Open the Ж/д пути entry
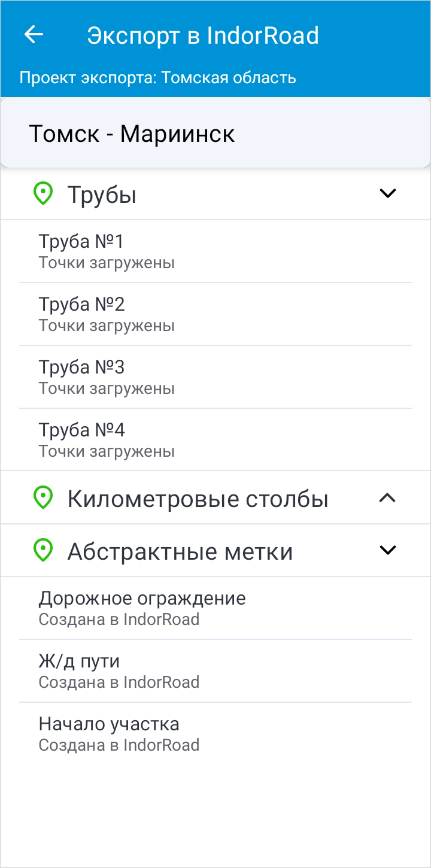The height and width of the screenshot is (868, 431). click(x=215, y=670)
